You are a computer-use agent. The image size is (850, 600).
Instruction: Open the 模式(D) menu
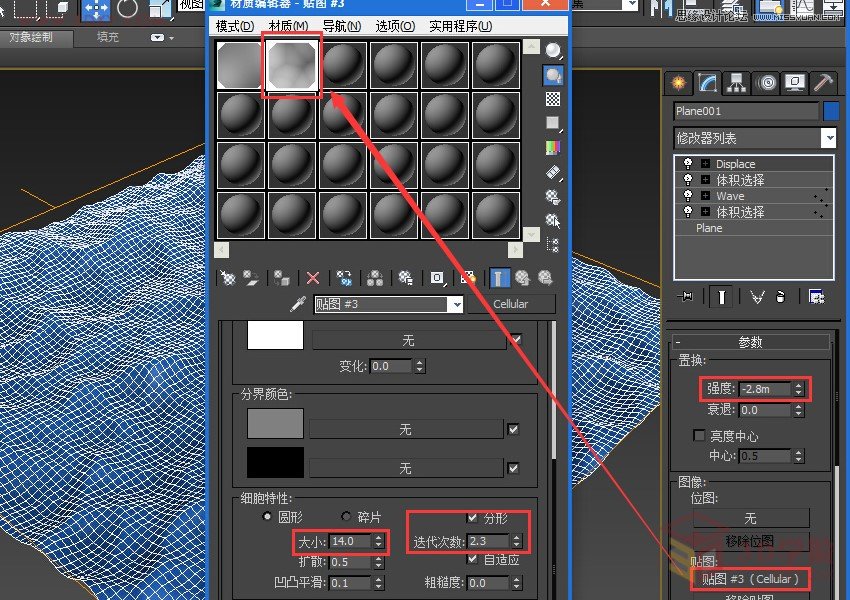[x=235, y=26]
